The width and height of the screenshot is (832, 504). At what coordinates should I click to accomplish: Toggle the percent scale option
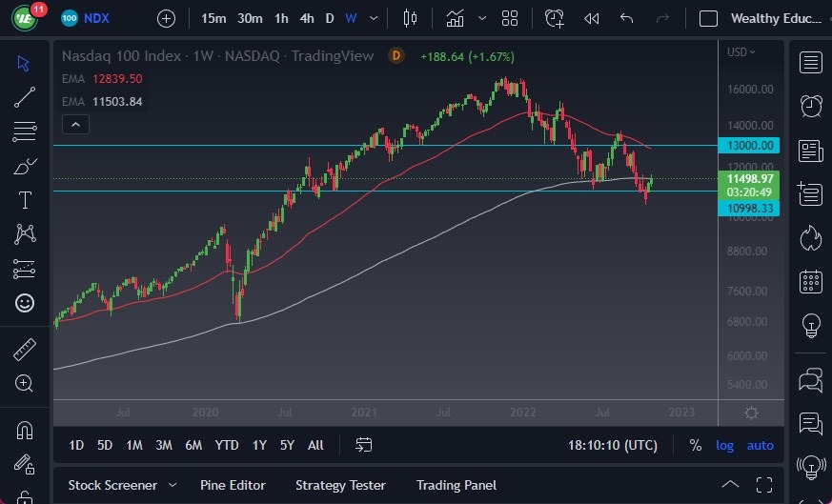click(x=696, y=445)
